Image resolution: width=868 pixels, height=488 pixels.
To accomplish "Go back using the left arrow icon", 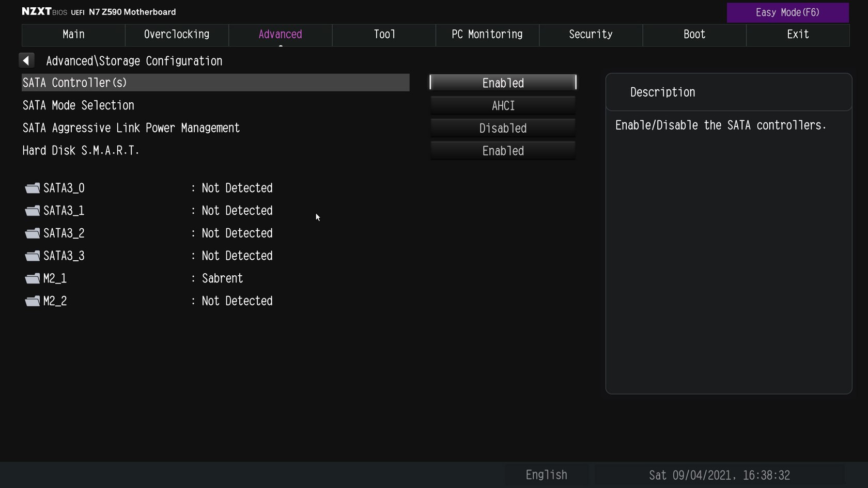I will (x=26, y=60).
